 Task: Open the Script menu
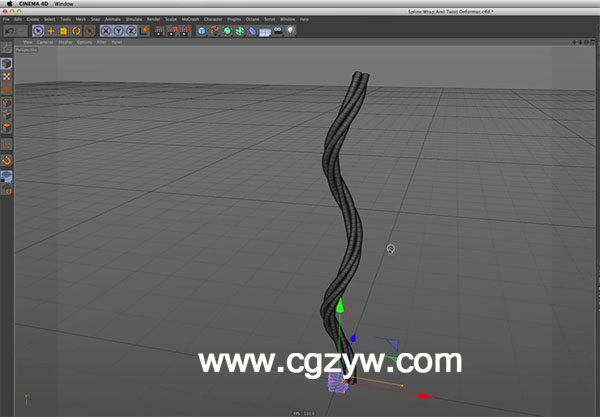tap(270, 19)
